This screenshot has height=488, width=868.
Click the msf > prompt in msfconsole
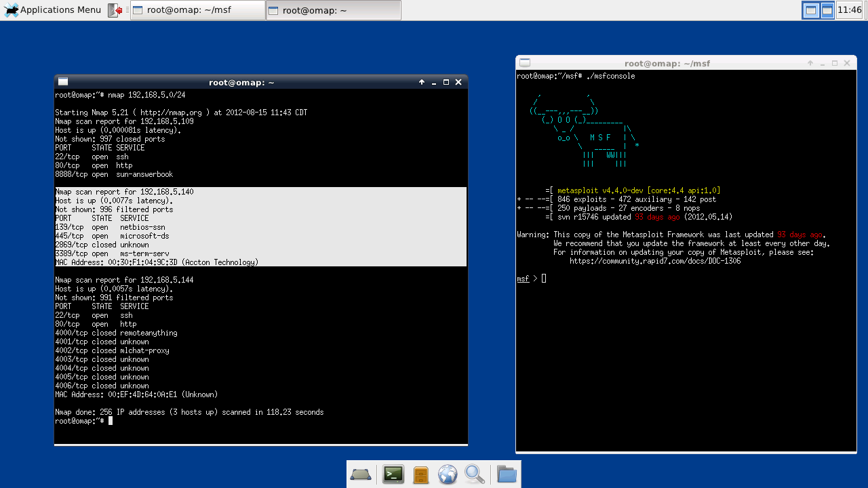527,279
